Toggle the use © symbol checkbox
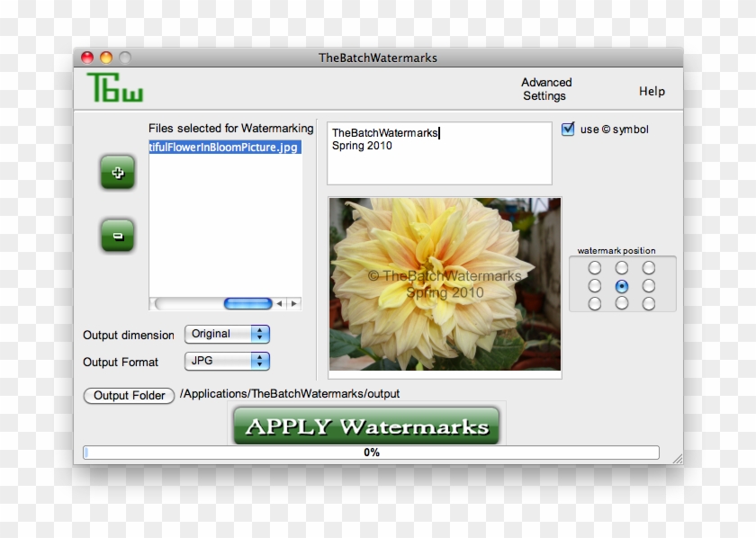Viewport: 756px width, 538px height. coord(568,130)
